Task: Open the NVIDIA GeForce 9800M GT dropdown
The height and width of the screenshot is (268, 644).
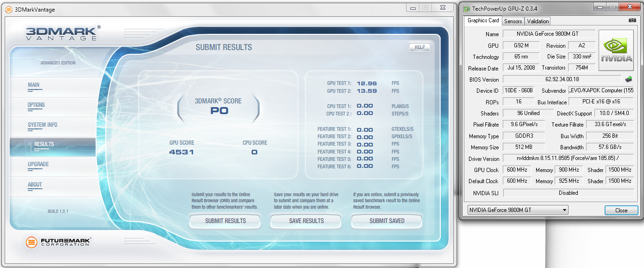Action: pyautogui.click(x=518, y=210)
